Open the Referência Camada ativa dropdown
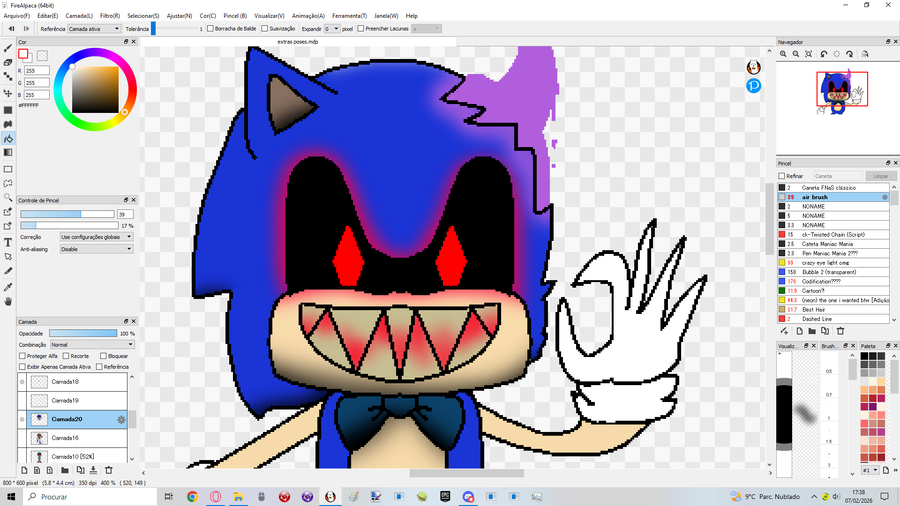Screen dimensions: 900x506 [x=94, y=29]
